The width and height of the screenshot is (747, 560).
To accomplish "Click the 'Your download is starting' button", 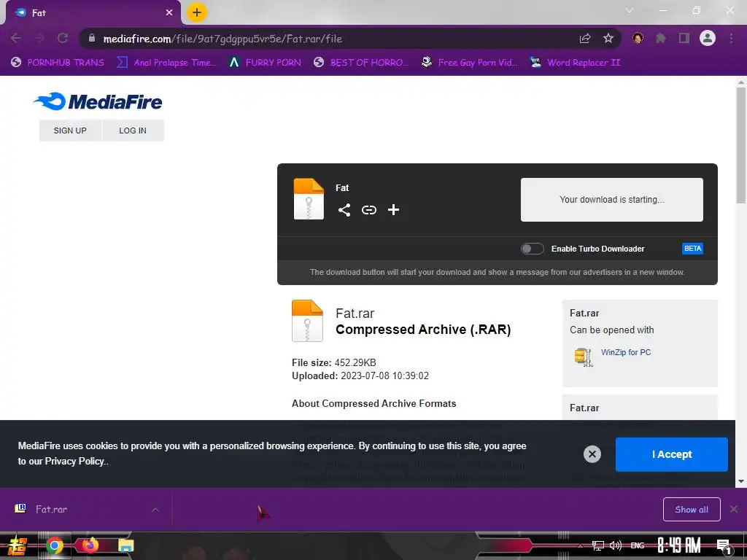I will [x=612, y=200].
